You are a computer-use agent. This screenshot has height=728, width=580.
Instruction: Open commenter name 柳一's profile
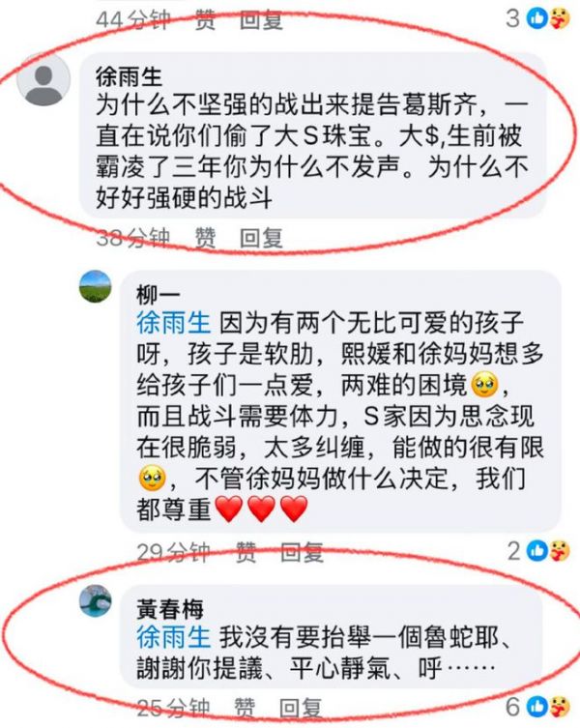[158, 294]
